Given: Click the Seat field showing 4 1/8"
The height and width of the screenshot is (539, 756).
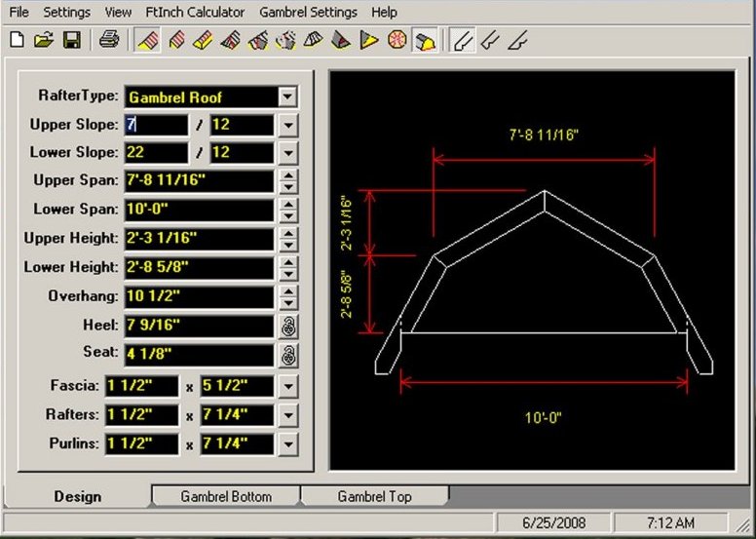Looking at the screenshot, I should [199, 355].
